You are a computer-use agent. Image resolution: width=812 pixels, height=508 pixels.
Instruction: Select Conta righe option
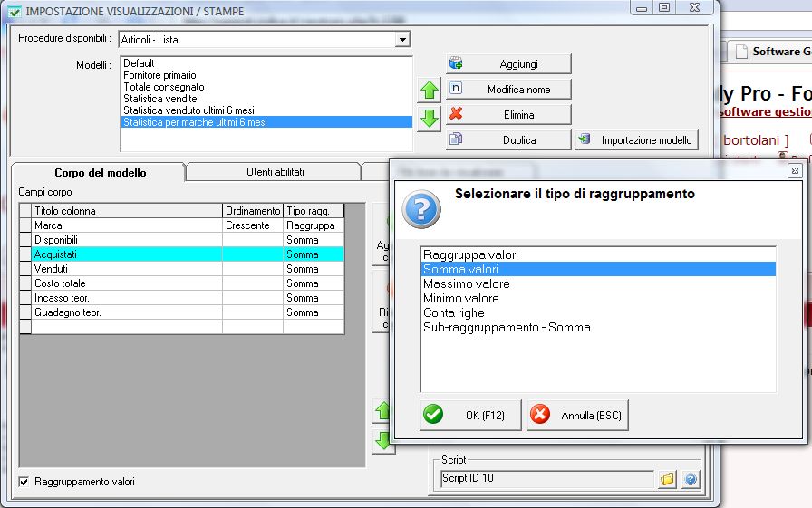598,312
